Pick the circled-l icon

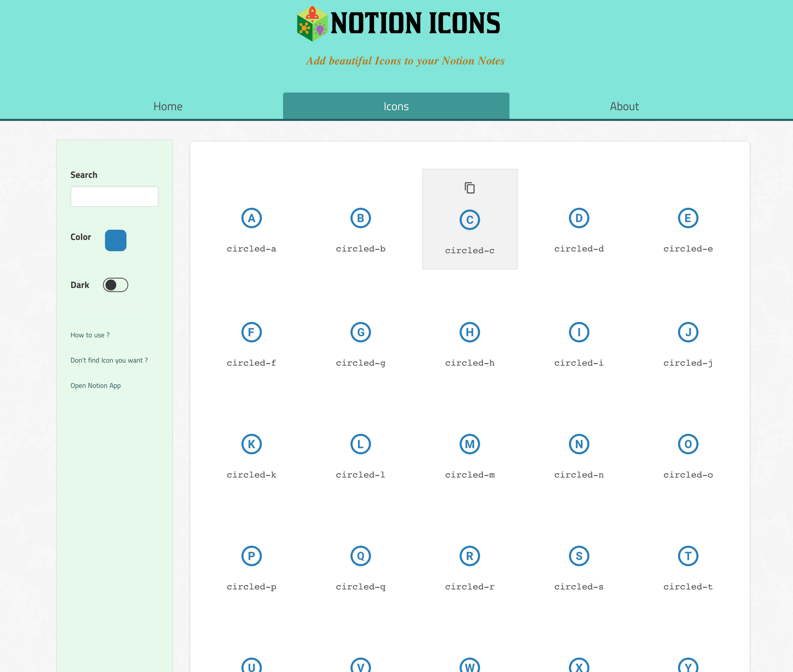point(360,444)
